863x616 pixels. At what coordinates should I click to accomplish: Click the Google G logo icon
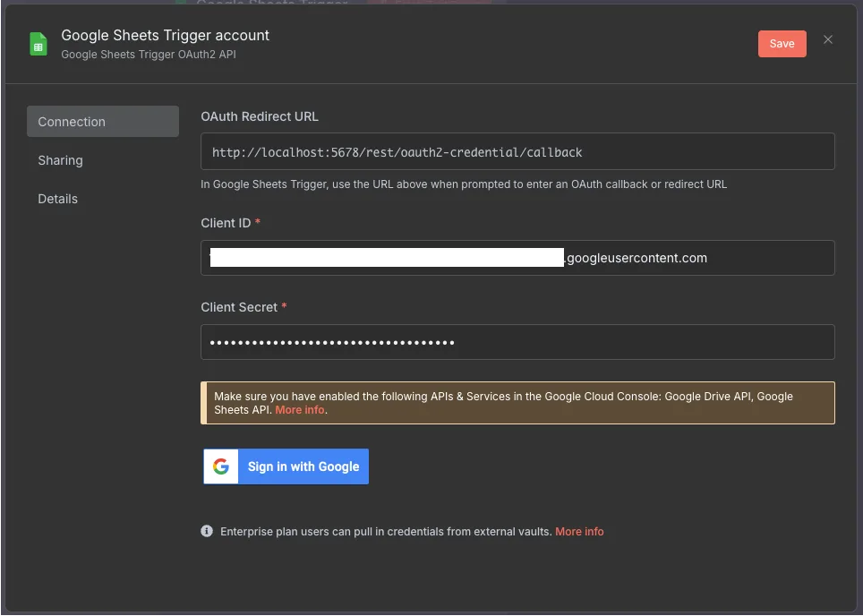point(221,466)
